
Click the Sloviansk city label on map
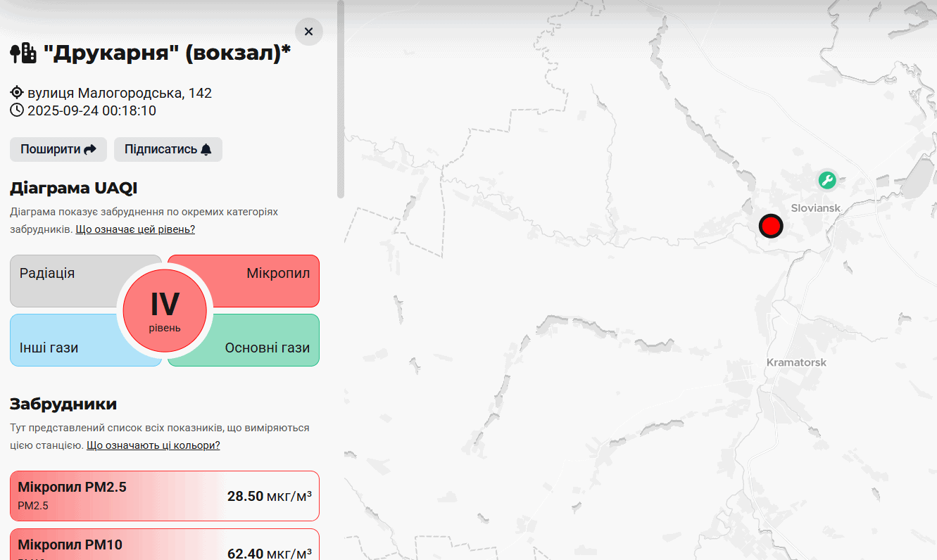816,208
